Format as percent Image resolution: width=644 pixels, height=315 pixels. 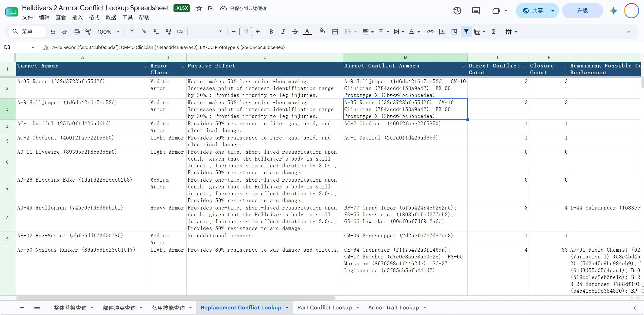pos(144,31)
